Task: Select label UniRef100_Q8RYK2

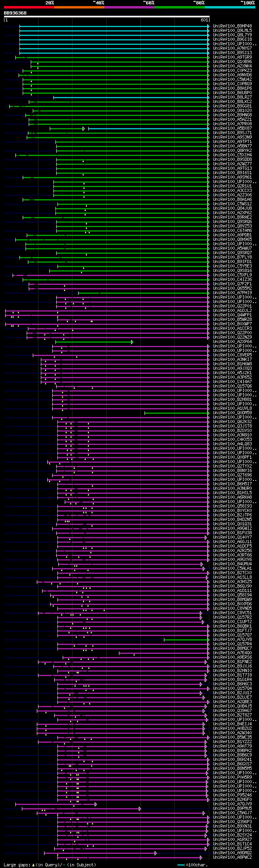Action: tap(232, 151)
